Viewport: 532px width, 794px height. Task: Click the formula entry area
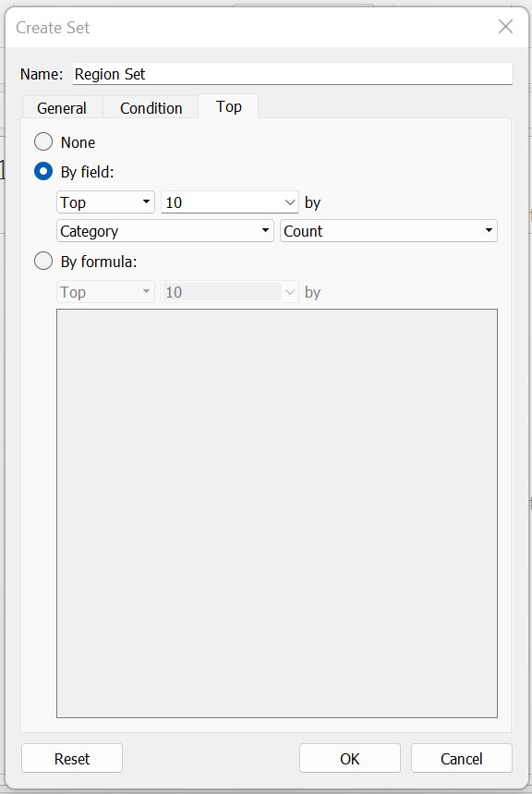276,513
